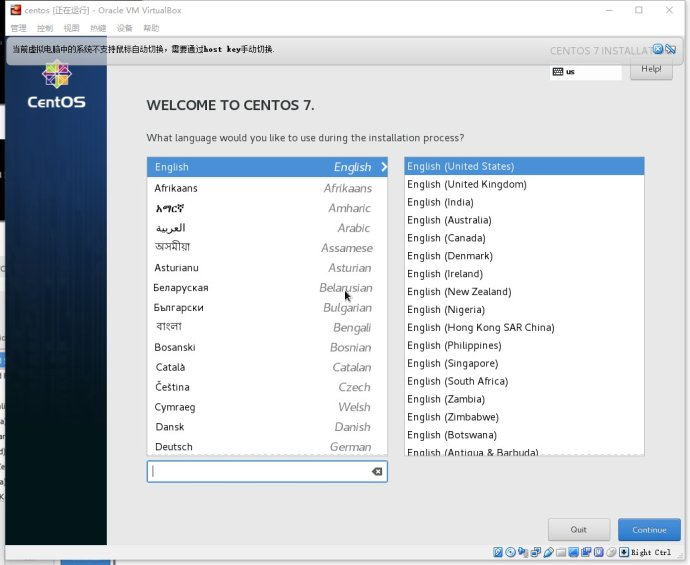Open the USB devices indicator
This screenshot has height=565, width=690.
[548, 552]
